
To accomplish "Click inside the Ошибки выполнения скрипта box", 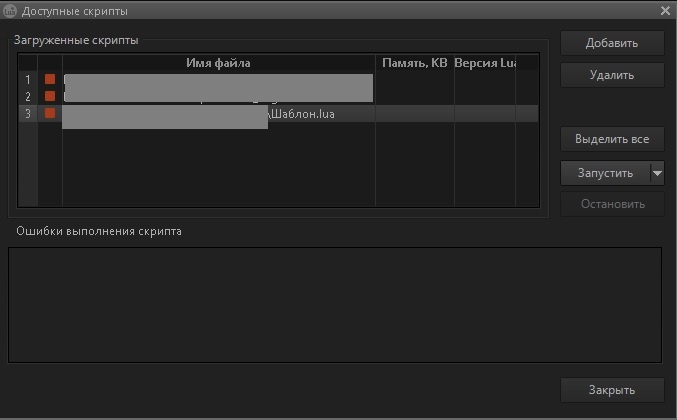I will [x=335, y=305].
